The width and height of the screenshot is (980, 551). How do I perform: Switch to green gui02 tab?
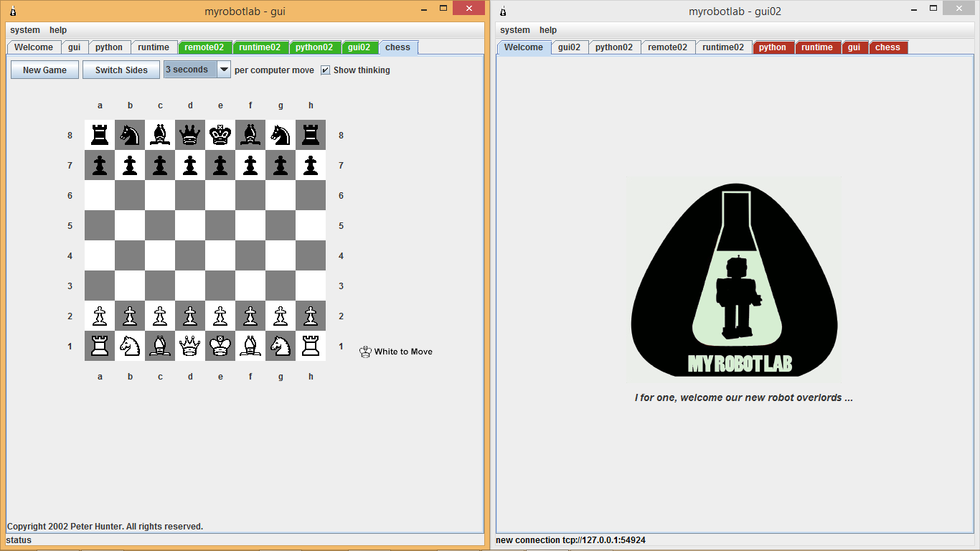point(359,47)
